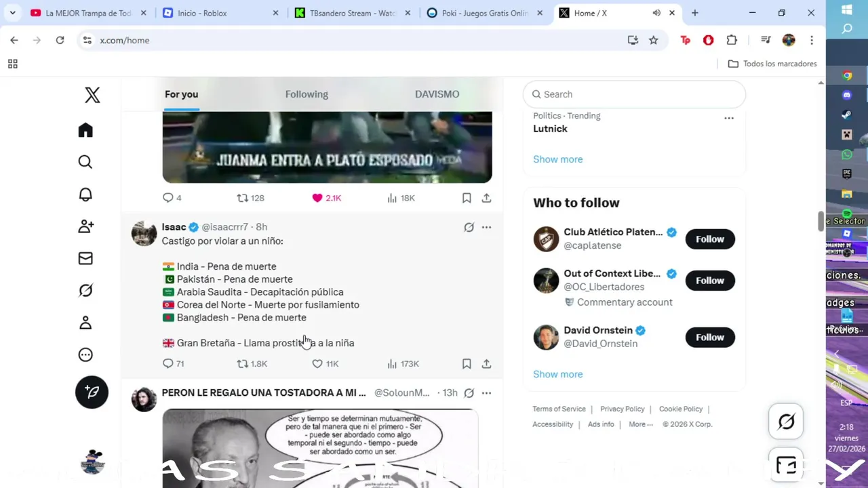Repost Isaac's post showing 1.8K
The image size is (868, 488).
tap(252, 364)
